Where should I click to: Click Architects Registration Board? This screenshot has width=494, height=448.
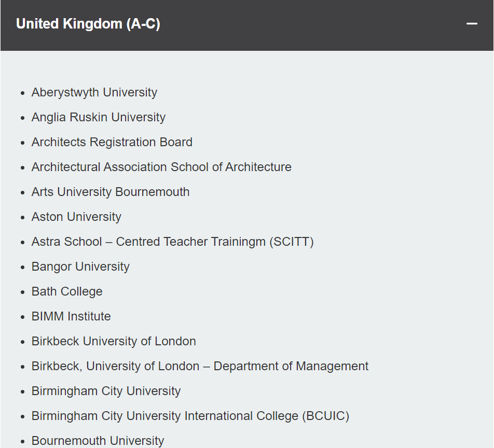click(x=112, y=142)
